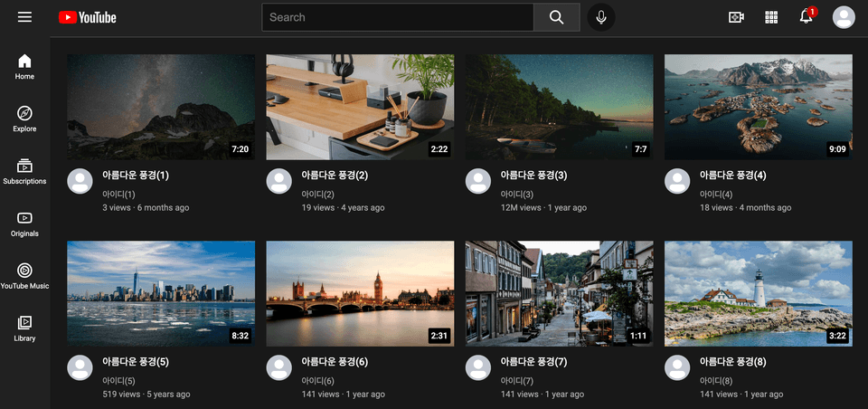The width and height of the screenshot is (868, 409).
Task: Visit channel 아이디(8)
Action: 716,381
